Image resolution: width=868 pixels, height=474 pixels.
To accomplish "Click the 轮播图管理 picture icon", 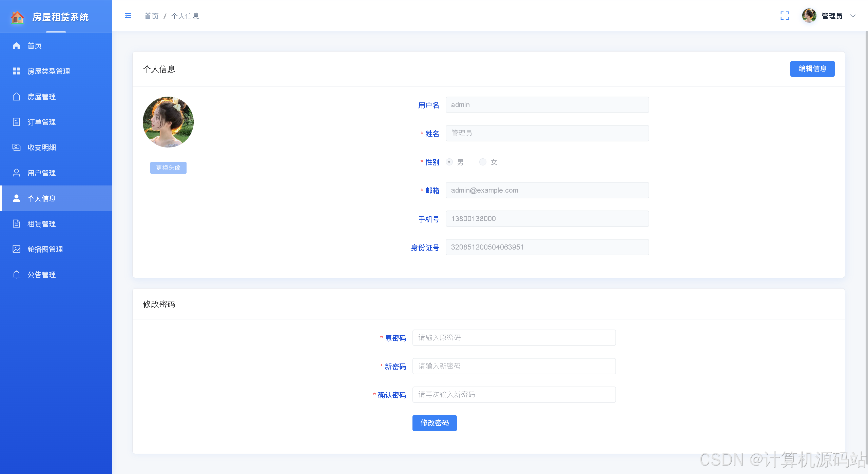I will (x=16, y=249).
